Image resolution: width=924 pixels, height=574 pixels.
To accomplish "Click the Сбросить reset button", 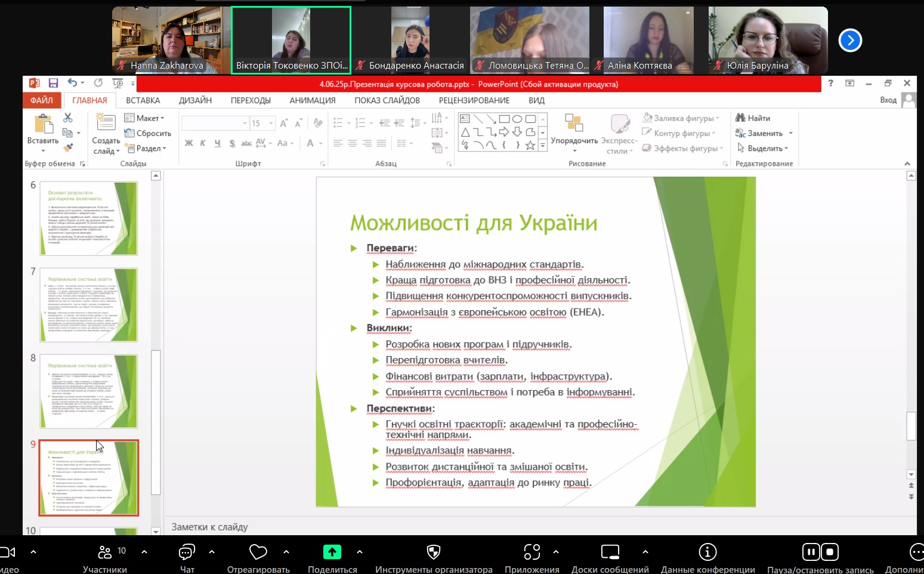I will tap(148, 133).
